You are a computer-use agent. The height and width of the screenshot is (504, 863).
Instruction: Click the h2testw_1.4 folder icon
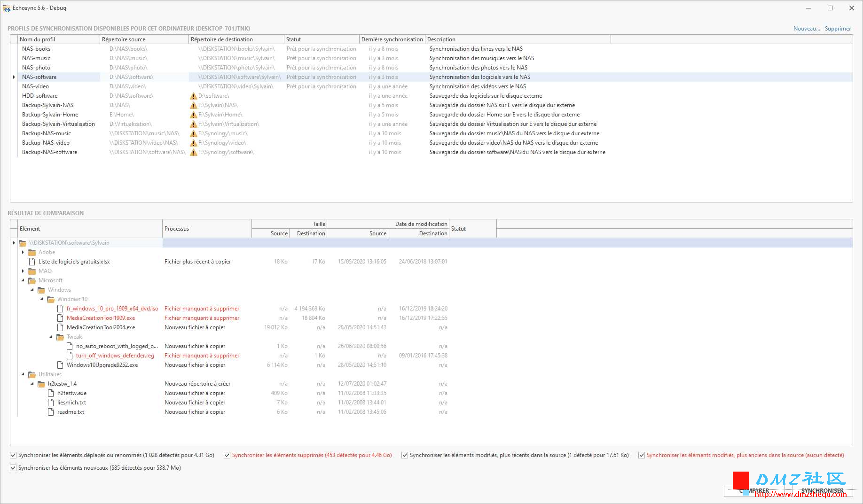(x=41, y=384)
